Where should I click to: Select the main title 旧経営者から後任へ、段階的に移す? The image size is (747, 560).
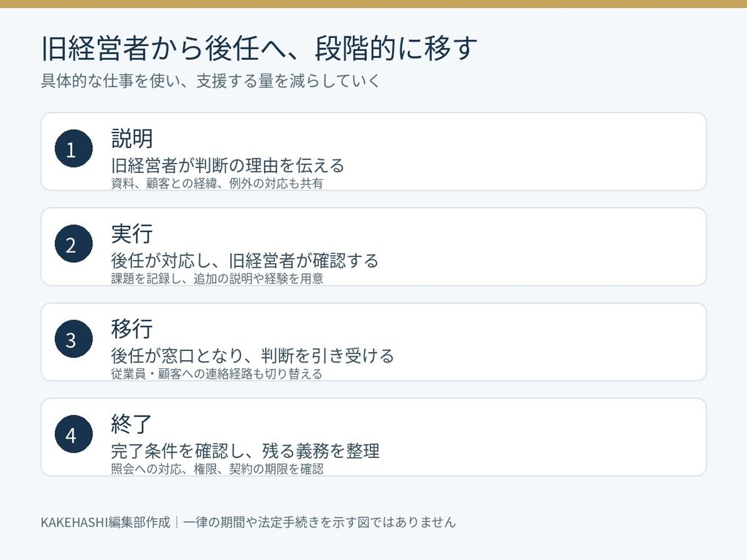point(259,48)
